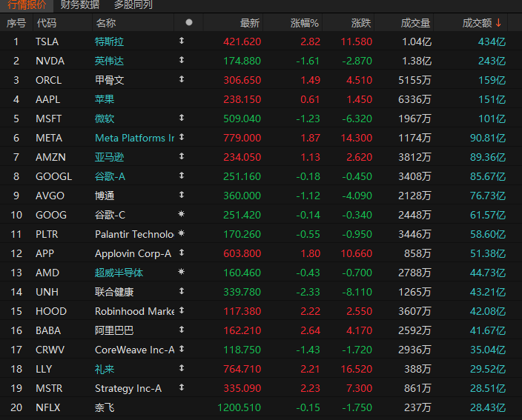Click the arrow icon in BABA row
522x420 pixels.
(x=182, y=330)
